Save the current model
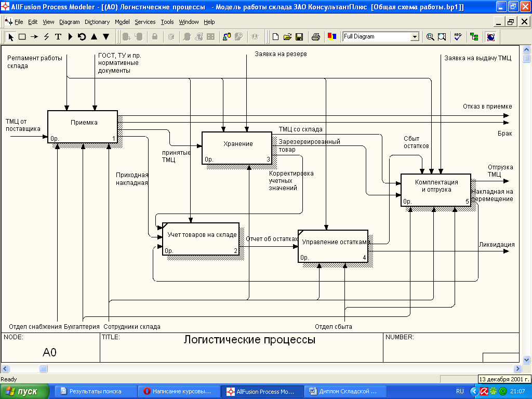The height and width of the screenshot is (399, 532). pyautogui.click(x=299, y=37)
